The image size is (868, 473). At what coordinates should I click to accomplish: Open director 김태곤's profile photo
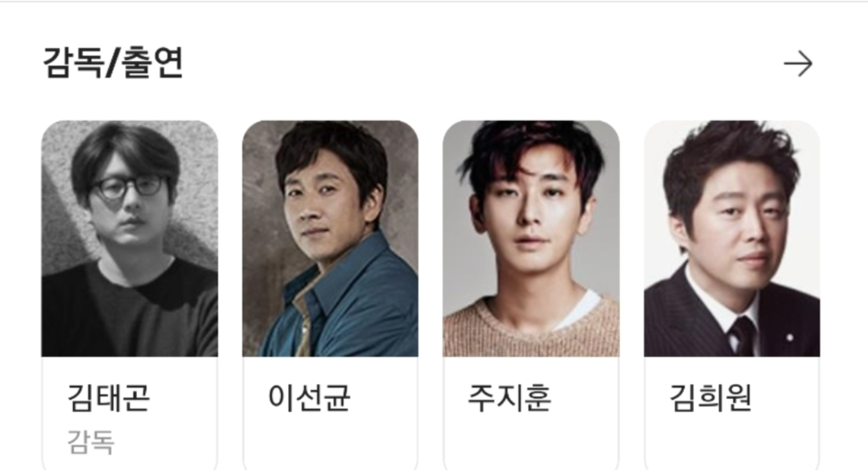point(129,238)
